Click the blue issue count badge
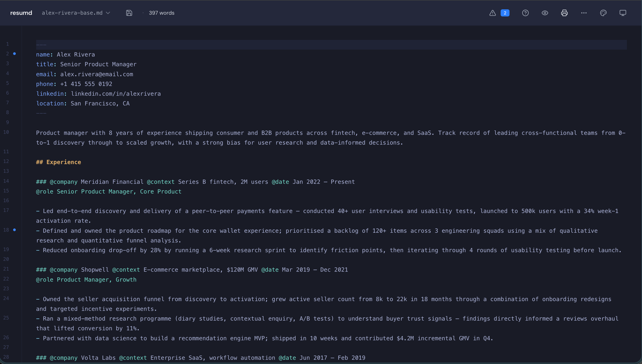 pos(505,13)
